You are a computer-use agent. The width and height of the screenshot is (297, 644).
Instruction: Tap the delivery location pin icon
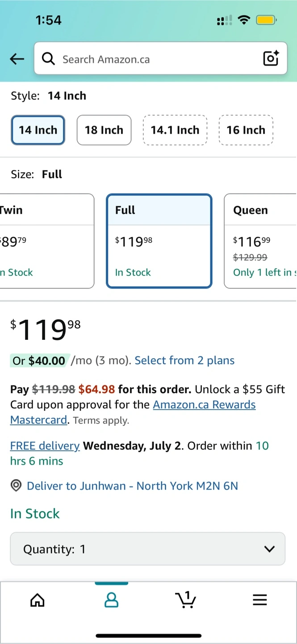point(16,486)
